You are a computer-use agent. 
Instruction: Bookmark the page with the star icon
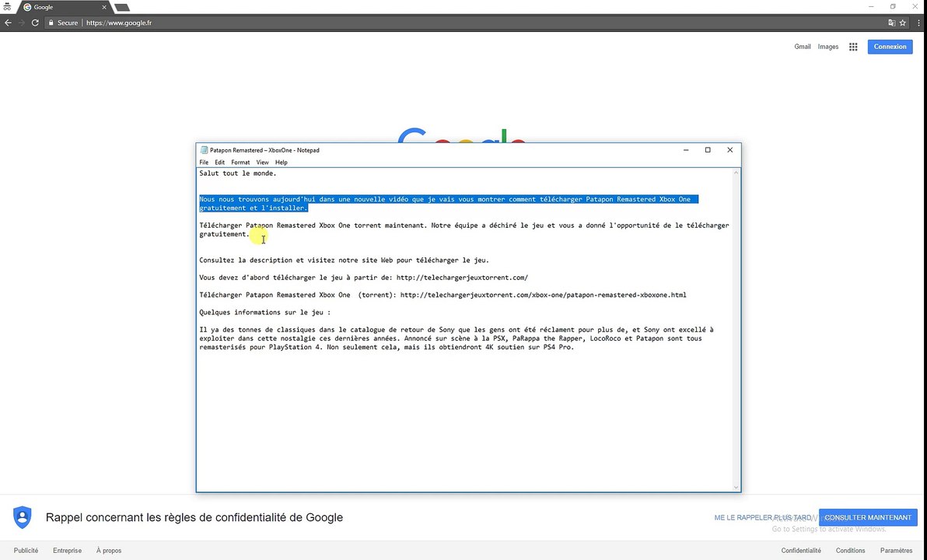[x=903, y=23]
